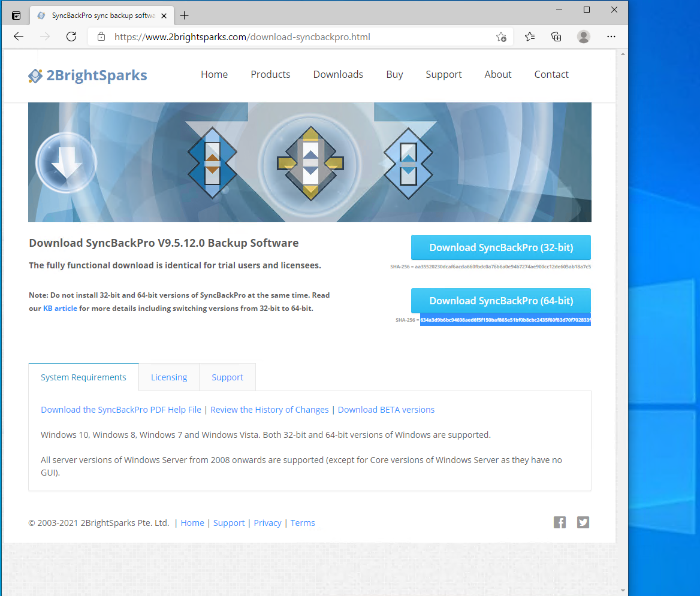Open the Facebook page icon
700x596 pixels.
(559, 522)
